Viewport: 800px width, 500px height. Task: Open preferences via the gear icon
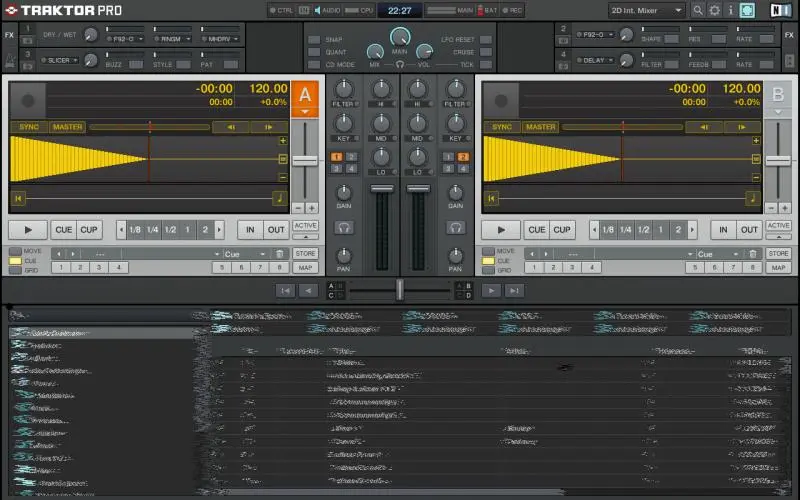714,10
